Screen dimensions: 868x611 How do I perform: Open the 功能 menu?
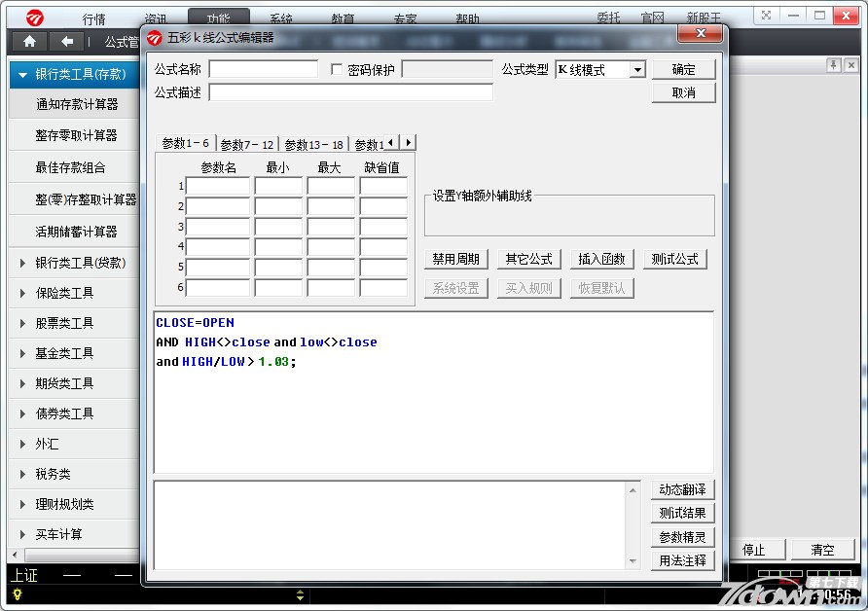pos(219,18)
